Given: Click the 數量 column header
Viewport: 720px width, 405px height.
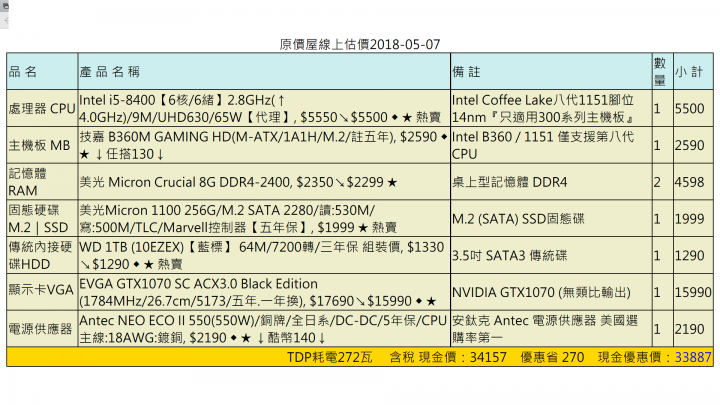Looking at the screenshot, I should pyautogui.click(x=663, y=71).
